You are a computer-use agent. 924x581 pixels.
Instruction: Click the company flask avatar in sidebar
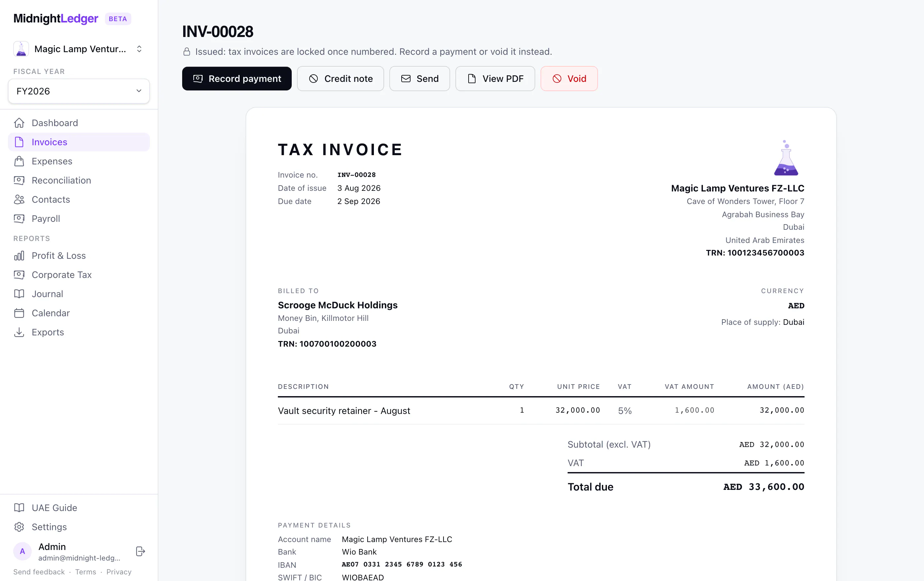21,49
